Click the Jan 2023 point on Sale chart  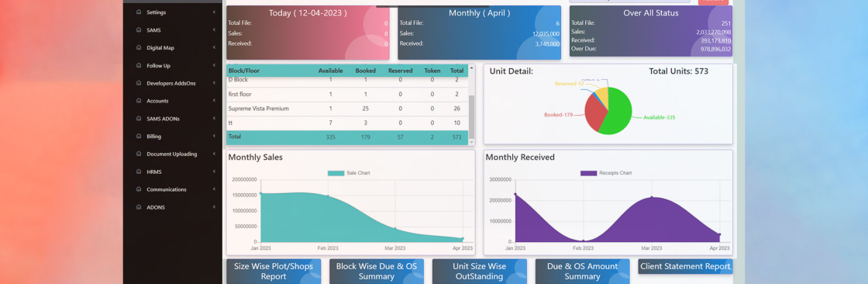coord(260,193)
